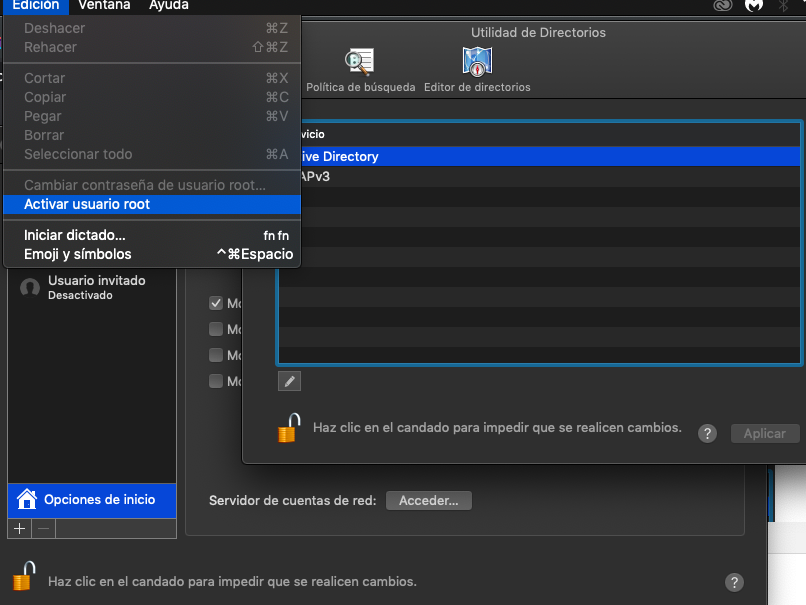The height and width of the screenshot is (605, 806).
Task: Click the Aplicar button
Action: pos(764,434)
